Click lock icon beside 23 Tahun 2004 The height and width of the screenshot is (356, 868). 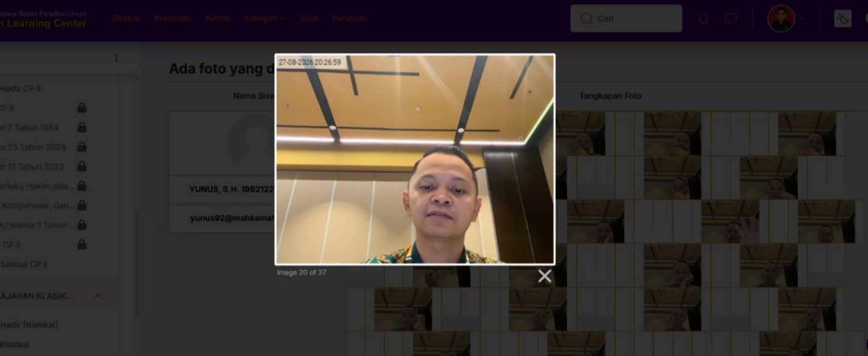pos(81,147)
